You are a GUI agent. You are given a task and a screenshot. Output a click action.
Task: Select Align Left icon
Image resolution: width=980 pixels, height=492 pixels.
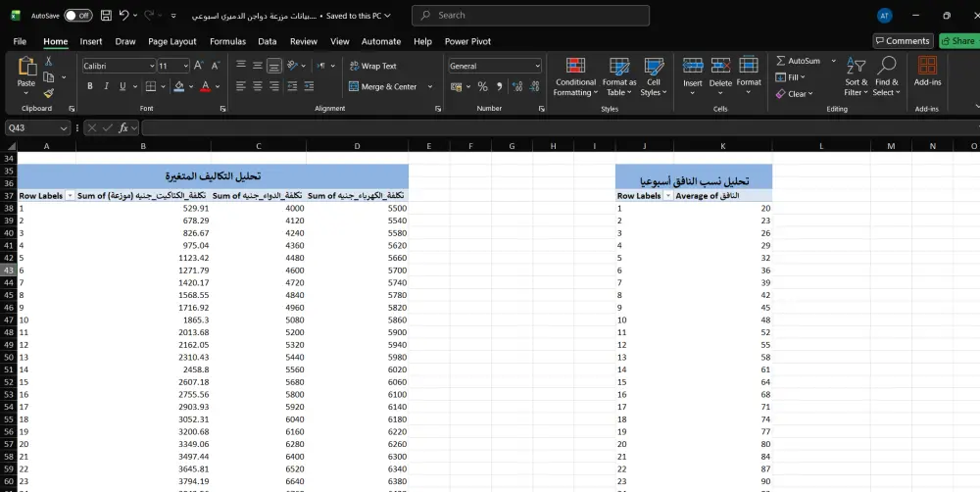tap(241, 86)
